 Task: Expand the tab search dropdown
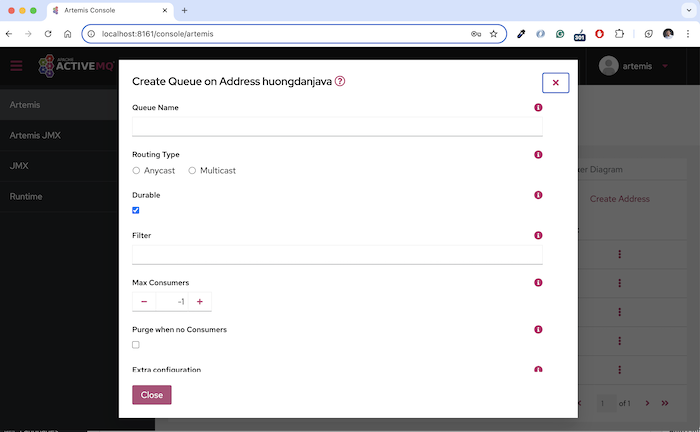(689, 10)
